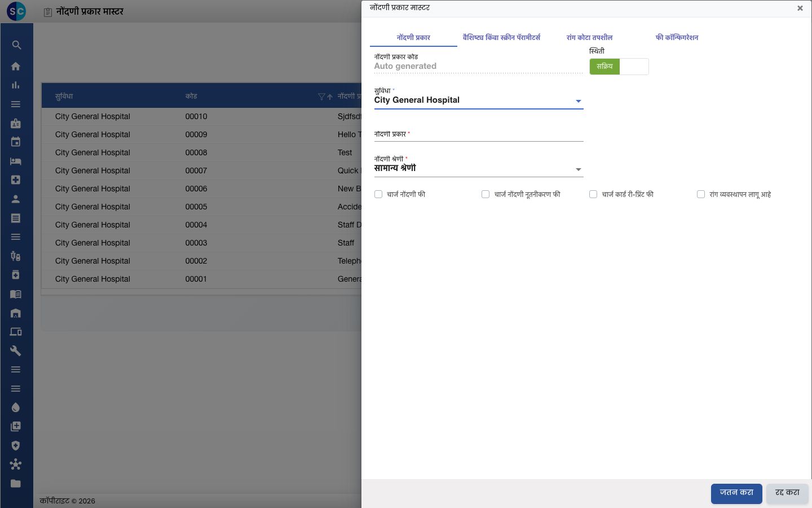Select the table row with code 00010
Image resolution: width=812 pixels, height=508 pixels.
click(201, 116)
